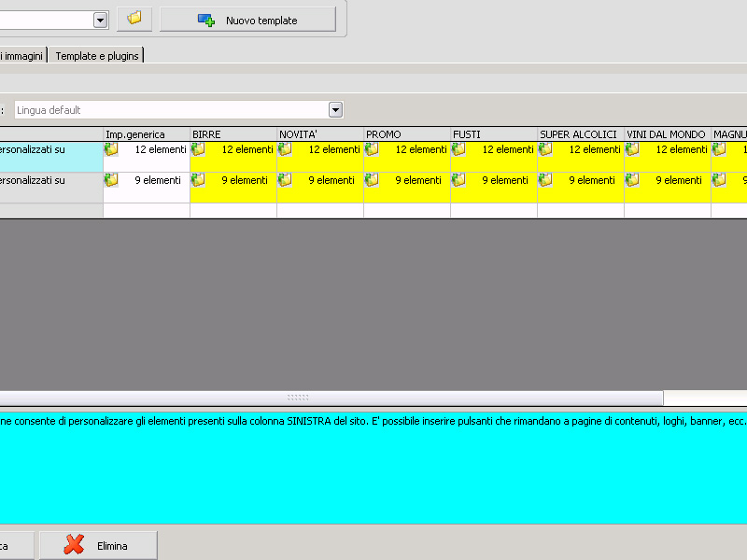Select the 9 elementi text under NOVITA'

(331, 180)
